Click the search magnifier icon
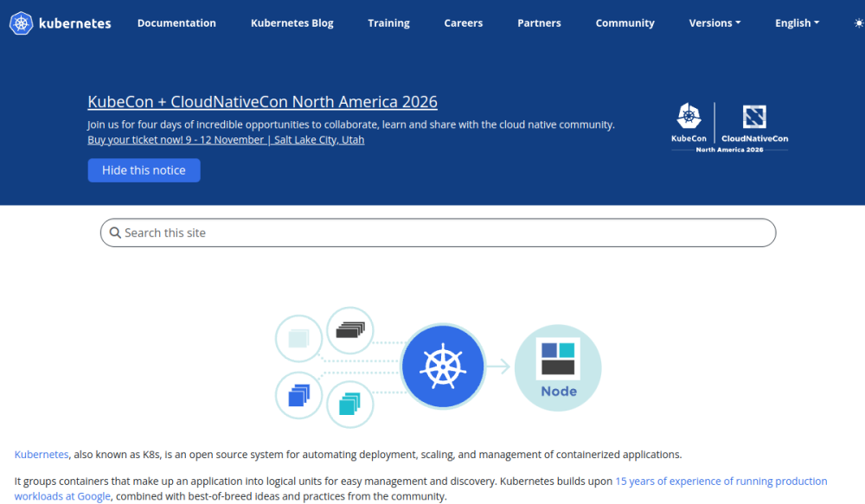Image resolution: width=865 pixels, height=504 pixels. pyautogui.click(x=115, y=233)
